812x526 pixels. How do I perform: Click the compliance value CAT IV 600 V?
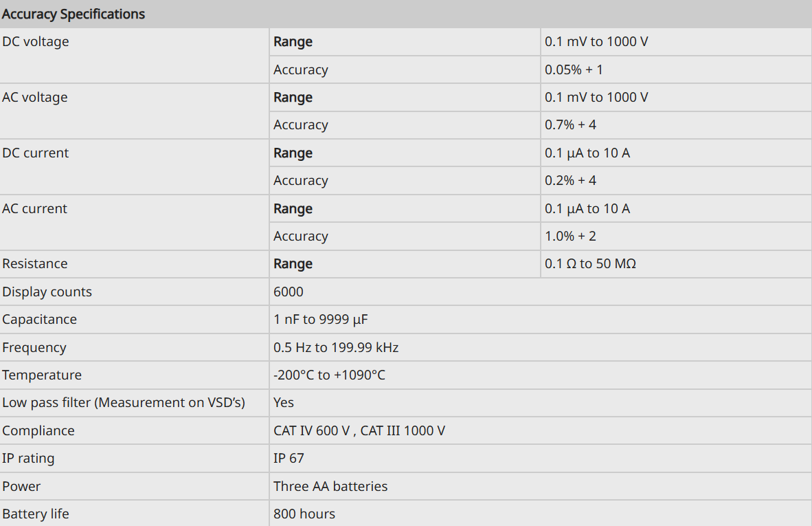click(x=312, y=430)
